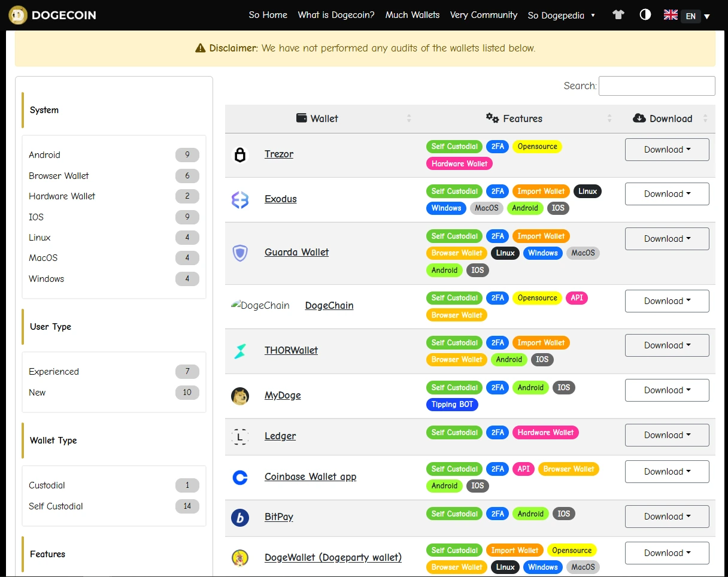Open the What is Dogecoin? page

pyautogui.click(x=336, y=15)
